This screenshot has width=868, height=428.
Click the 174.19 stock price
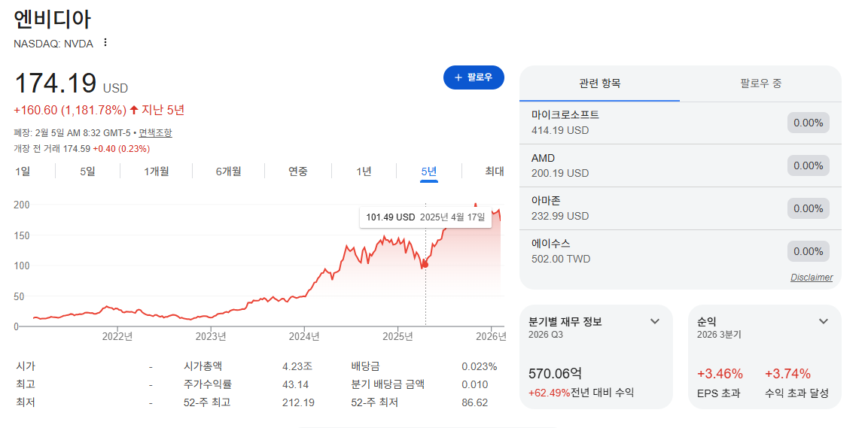click(56, 83)
